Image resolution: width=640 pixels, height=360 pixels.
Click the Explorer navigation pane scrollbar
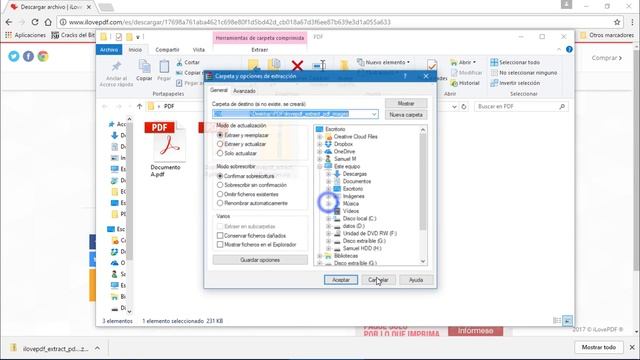(129, 215)
